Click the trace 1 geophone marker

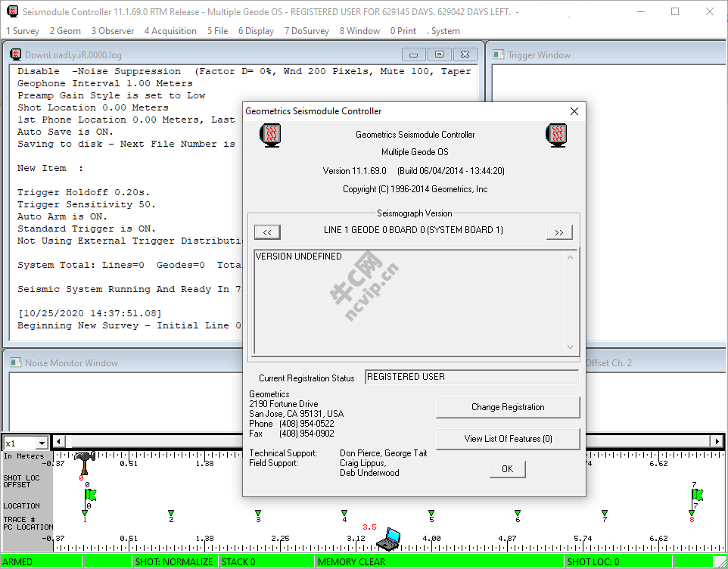click(85, 513)
